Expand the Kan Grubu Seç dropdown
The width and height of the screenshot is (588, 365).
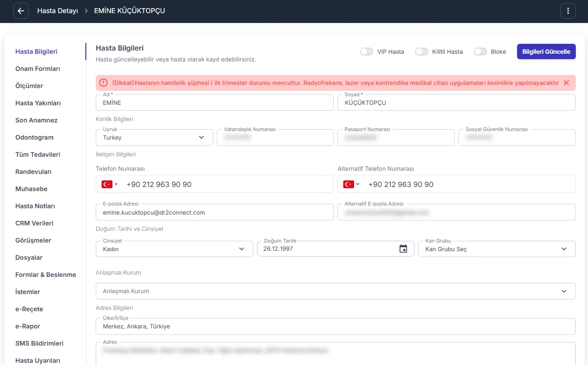(x=497, y=249)
